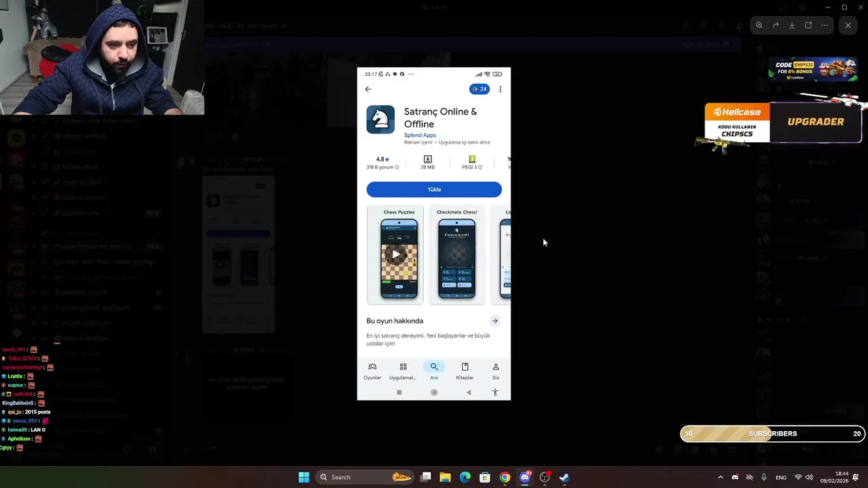Open the image in browser icon
The image size is (868, 488).
(x=808, y=25)
